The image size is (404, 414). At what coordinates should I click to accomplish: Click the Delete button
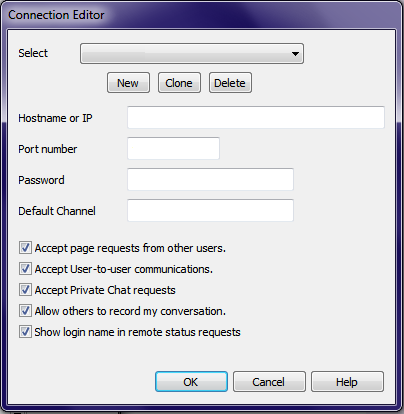[230, 83]
